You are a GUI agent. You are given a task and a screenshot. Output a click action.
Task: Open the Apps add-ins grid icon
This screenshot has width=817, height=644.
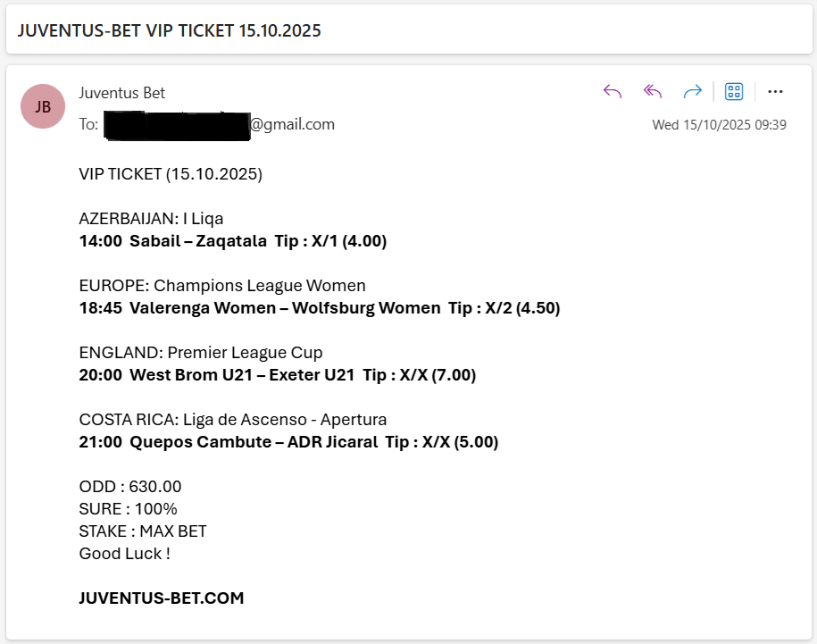[x=734, y=91]
